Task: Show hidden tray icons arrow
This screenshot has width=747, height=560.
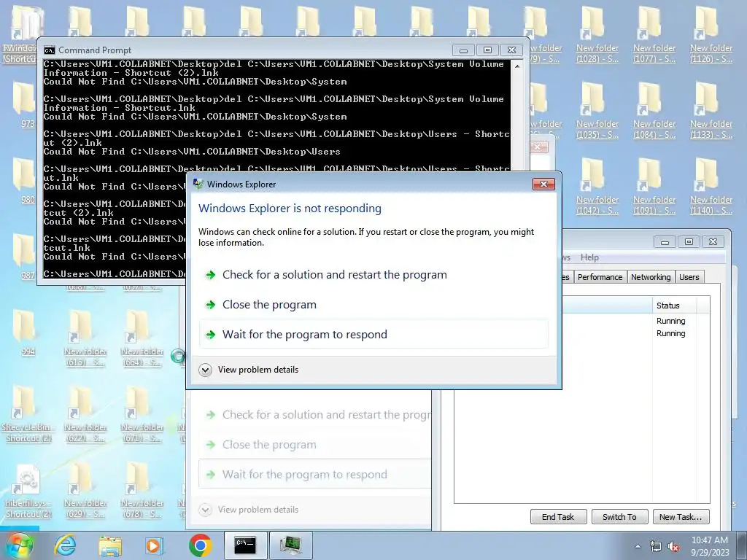Action: click(x=638, y=546)
